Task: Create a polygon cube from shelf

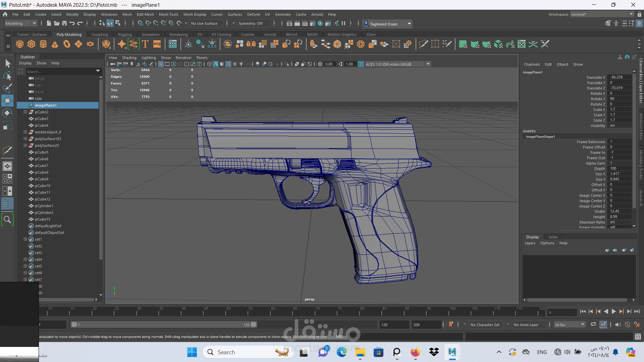Action: pos(32,44)
